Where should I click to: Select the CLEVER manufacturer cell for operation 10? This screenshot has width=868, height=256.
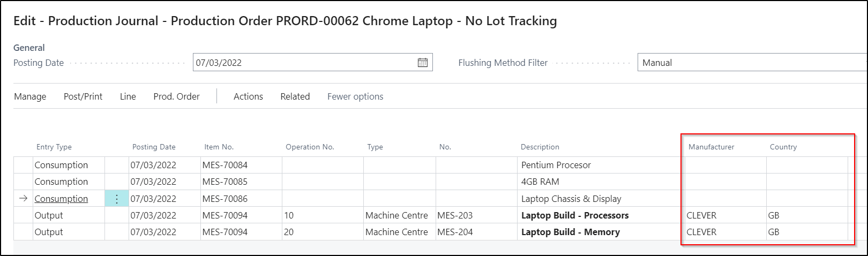(x=725, y=215)
